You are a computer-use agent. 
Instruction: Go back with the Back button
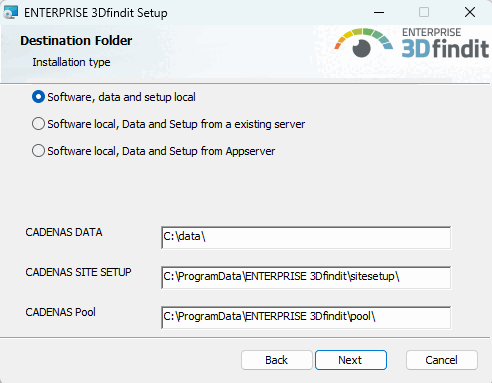pos(277,360)
